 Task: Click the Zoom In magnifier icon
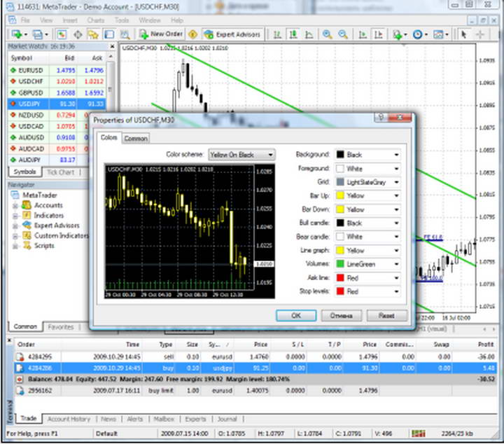point(327,34)
